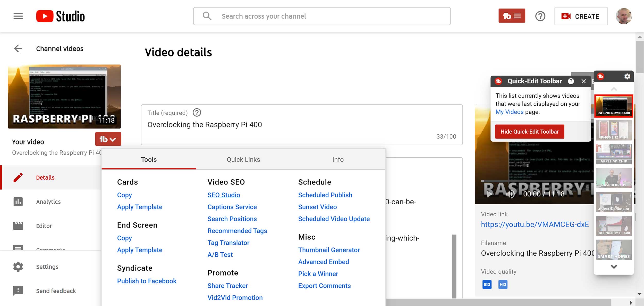
Task: Select the Apple M1 Chip thumbnail in quick-edit list
Action: (614, 154)
